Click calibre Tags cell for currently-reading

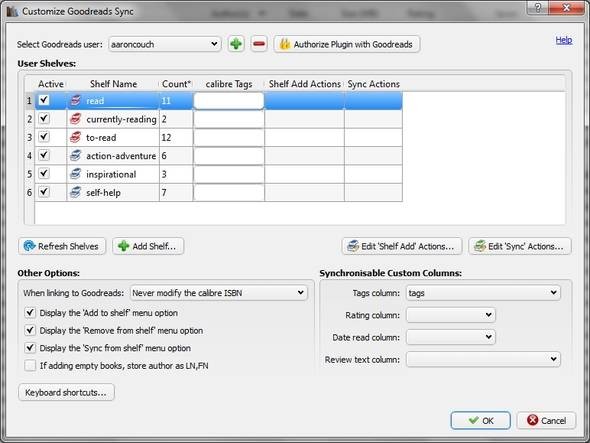(229, 119)
